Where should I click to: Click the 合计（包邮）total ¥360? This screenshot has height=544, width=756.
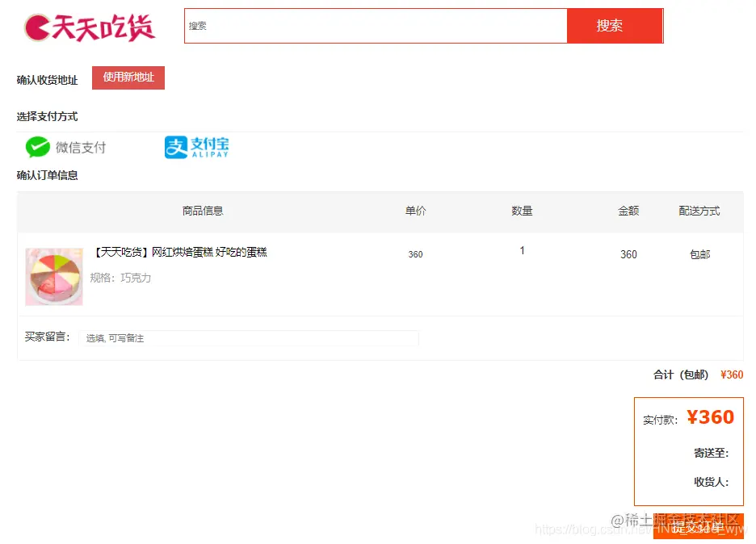pos(732,375)
